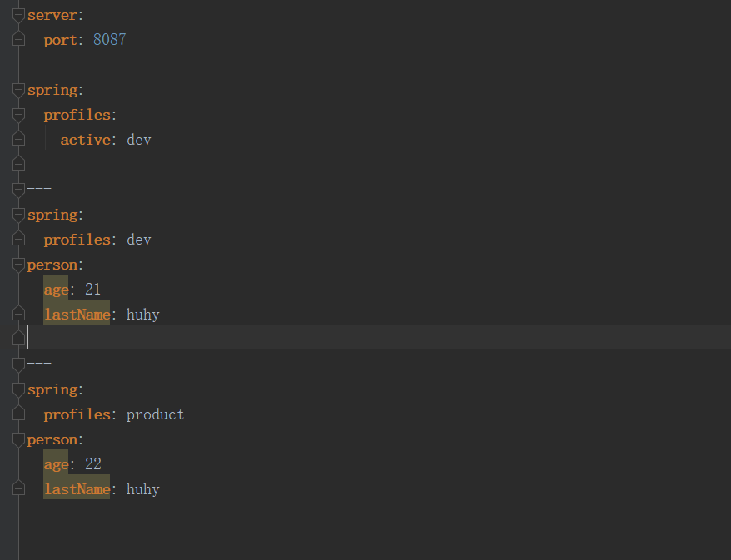Click fold-end marker beside last lastName line

click(18, 489)
